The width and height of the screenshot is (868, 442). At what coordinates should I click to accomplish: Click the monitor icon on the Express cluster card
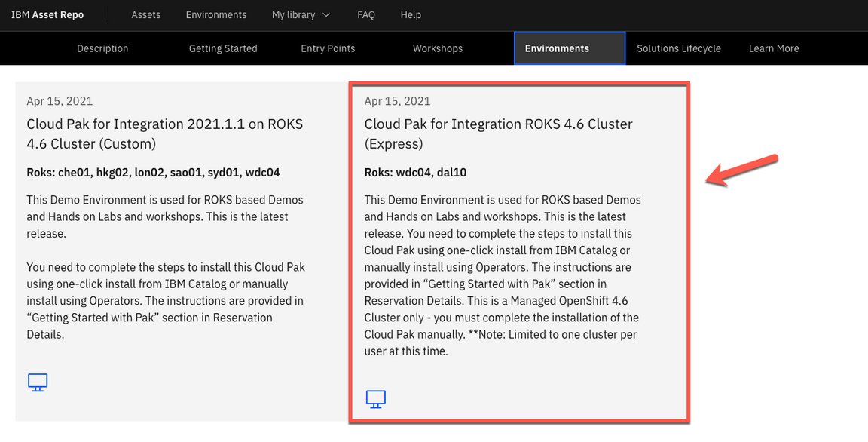click(376, 399)
